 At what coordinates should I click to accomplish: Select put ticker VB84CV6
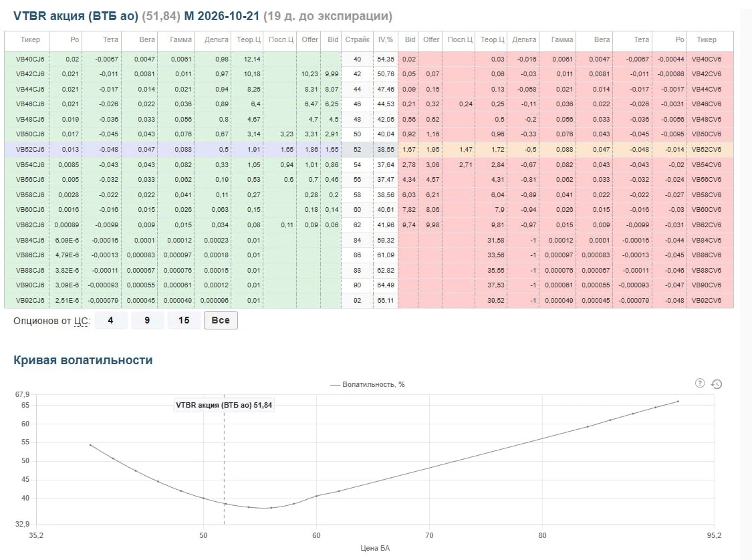click(x=707, y=240)
